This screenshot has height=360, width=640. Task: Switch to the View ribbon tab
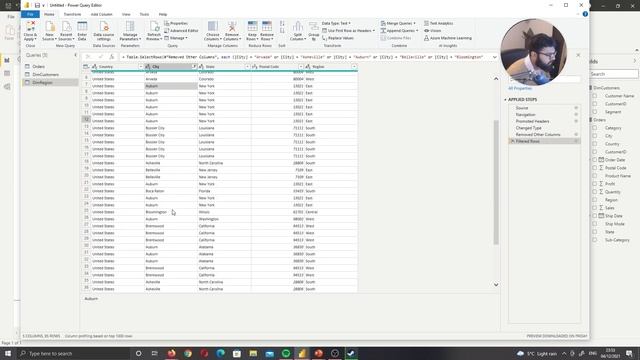(126, 14)
